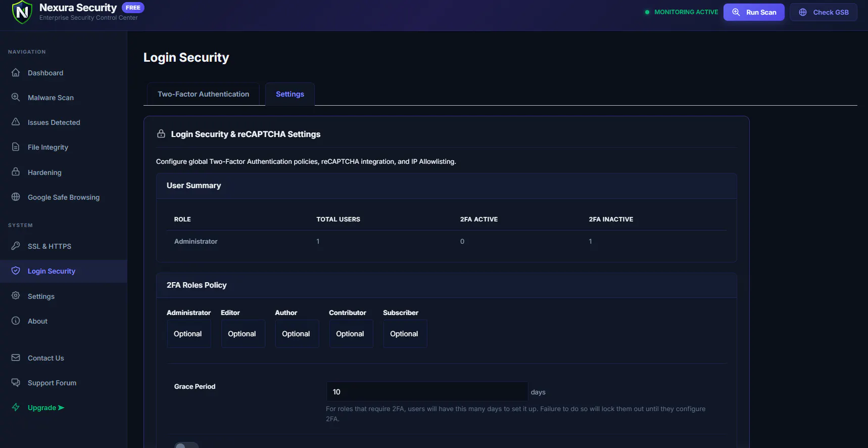The height and width of the screenshot is (448, 868).
Task: Click the Contact Us envelope icon
Action: pyautogui.click(x=16, y=357)
